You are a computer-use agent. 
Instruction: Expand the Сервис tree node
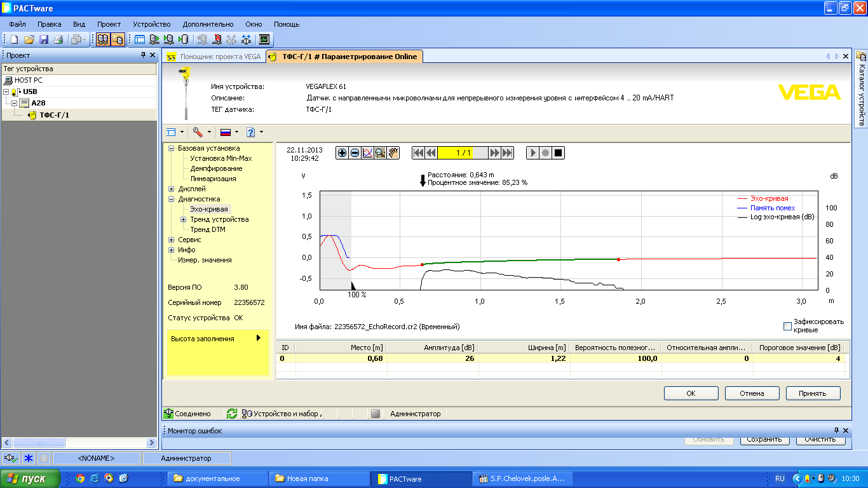pos(171,240)
